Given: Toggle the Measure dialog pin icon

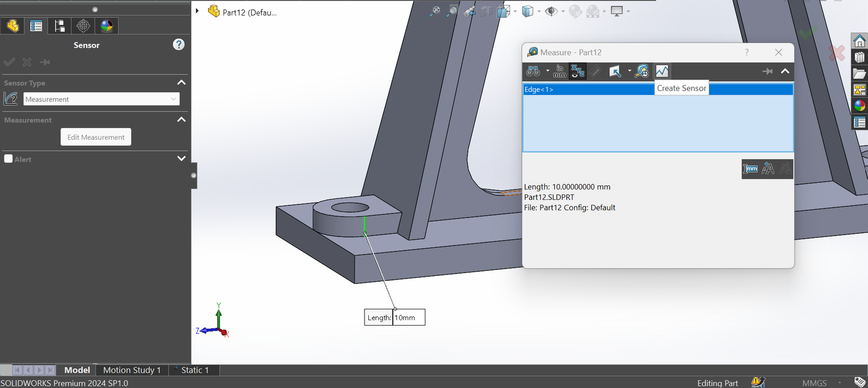Looking at the screenshot, I should (767, 71).
